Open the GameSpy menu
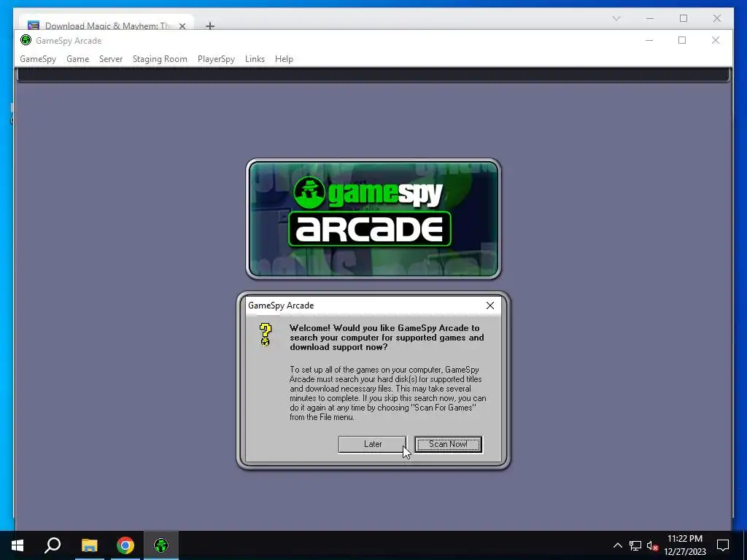 [x=38, y=59]
